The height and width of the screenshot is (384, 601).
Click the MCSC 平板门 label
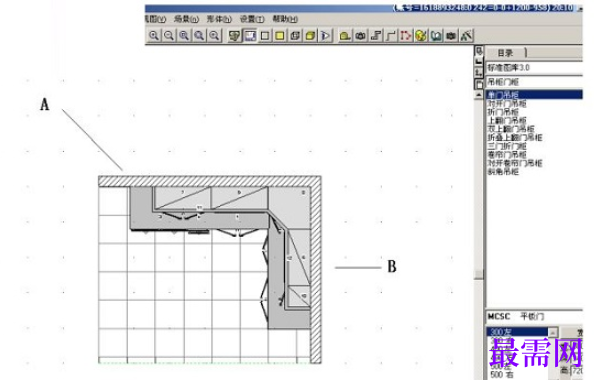(516, 317)
